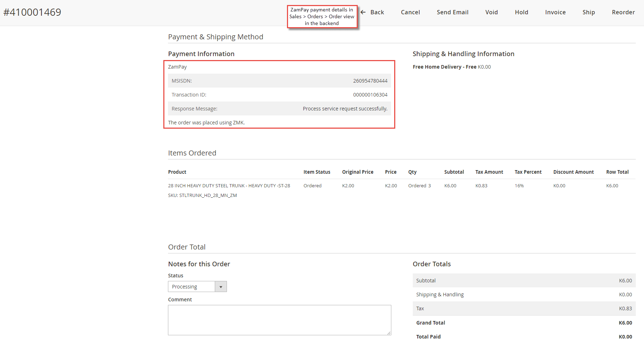644x341 pixels.
Task: Create an Invoice for the order
Action: [x=555, y=12]
